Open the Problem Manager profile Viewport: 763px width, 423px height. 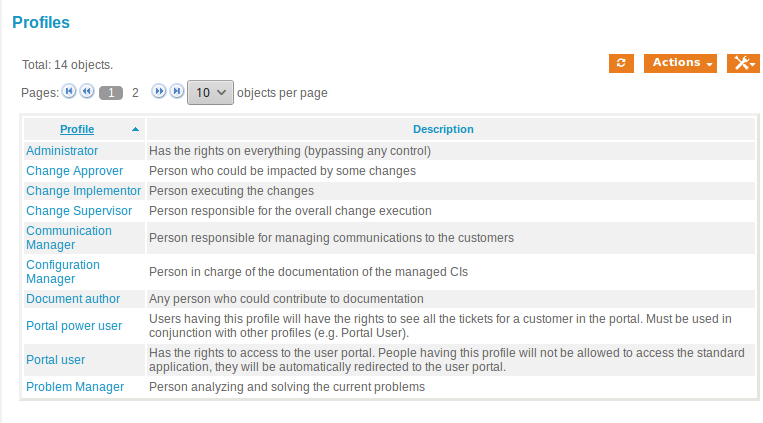tap(75, 387)
